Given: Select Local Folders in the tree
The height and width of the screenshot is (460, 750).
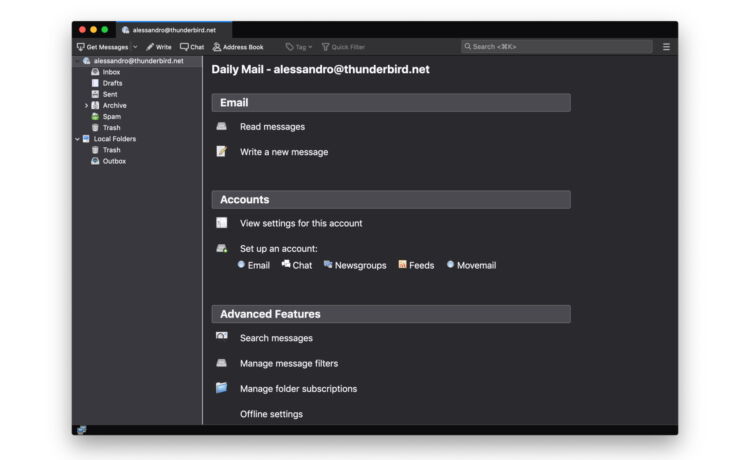Looking at the screenshot, I should [x=114, y=139].
